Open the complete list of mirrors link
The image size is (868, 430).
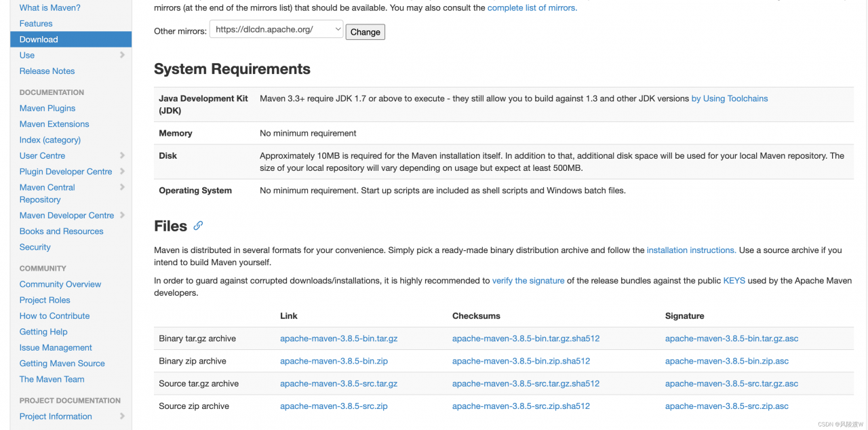532,8
